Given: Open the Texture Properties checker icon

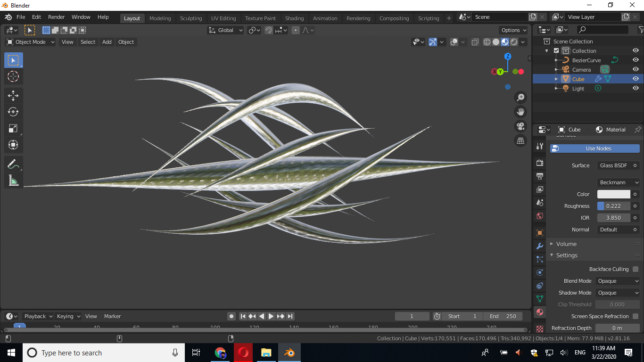Looking at the screenshot, I should click(x=539, y=328).
